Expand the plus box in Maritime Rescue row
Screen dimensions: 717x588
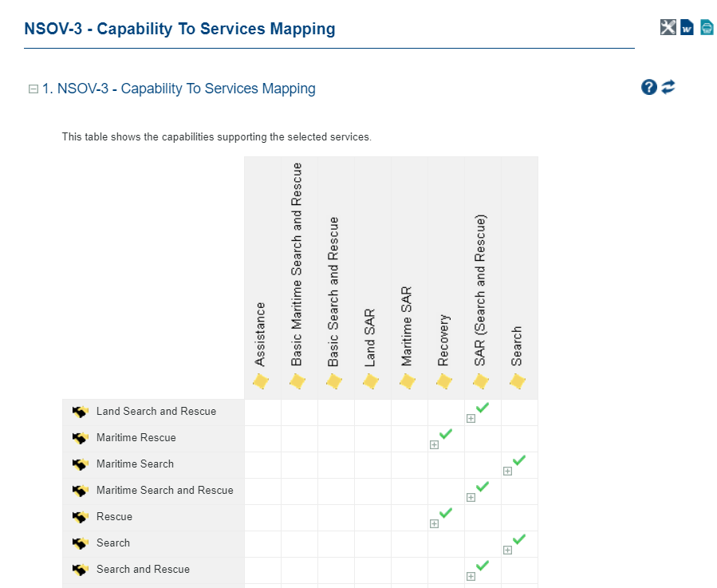434,444
